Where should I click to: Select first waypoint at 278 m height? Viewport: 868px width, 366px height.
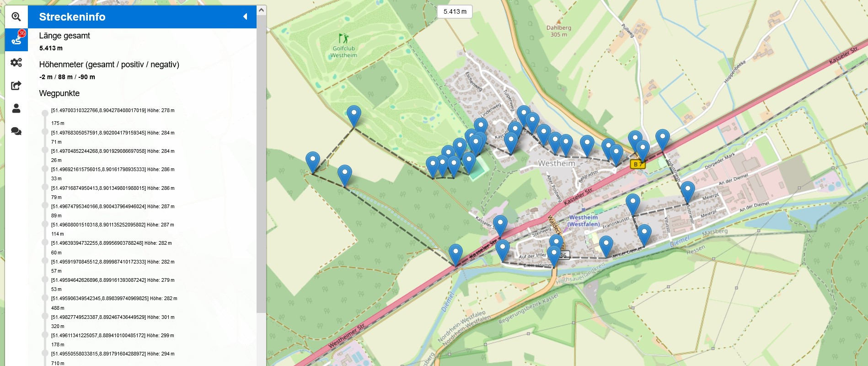click(x=113, y=110)
